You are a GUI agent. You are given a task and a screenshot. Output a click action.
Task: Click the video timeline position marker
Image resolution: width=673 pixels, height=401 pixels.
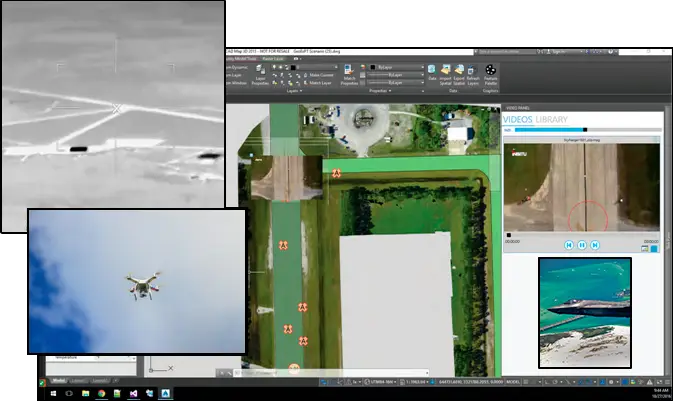tap(509, 235)
